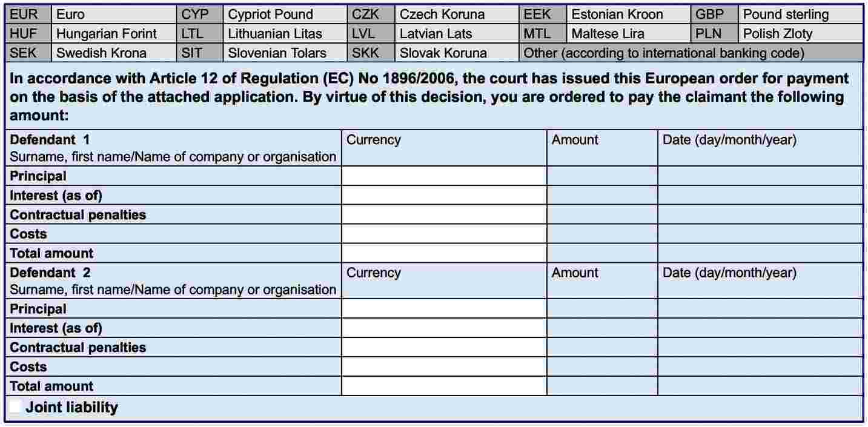Click Defendant 2 Principal currency field
The height and width of the screenshot is (427, 868).
(x=444, y=309)
